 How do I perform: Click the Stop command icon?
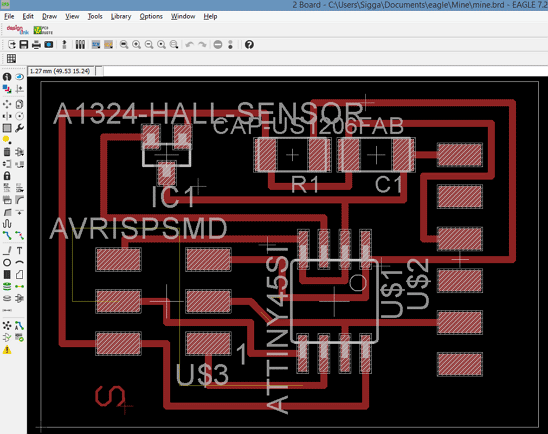[218, 45]
